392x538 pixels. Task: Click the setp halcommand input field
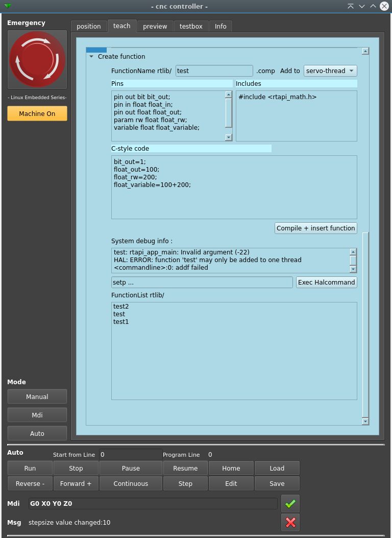tap(202, 283)
